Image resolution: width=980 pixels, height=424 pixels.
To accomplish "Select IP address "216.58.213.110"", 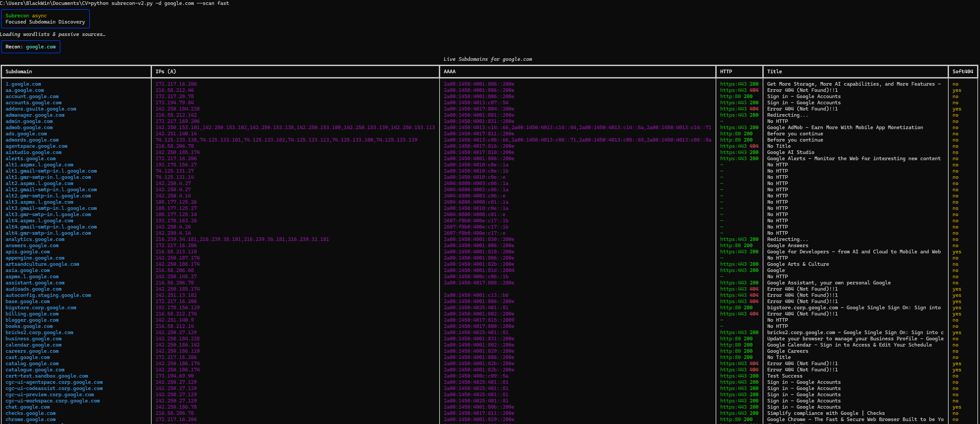I will 176,252.
